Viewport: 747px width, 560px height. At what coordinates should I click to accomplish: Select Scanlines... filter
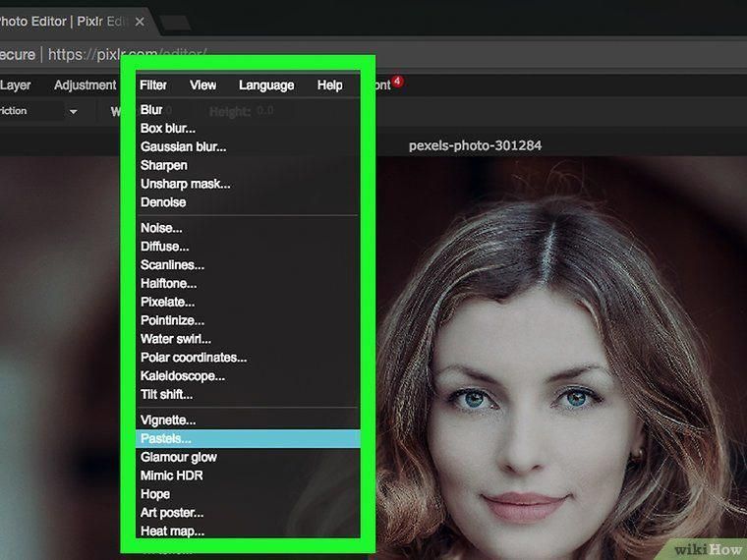tap(248, 265)
